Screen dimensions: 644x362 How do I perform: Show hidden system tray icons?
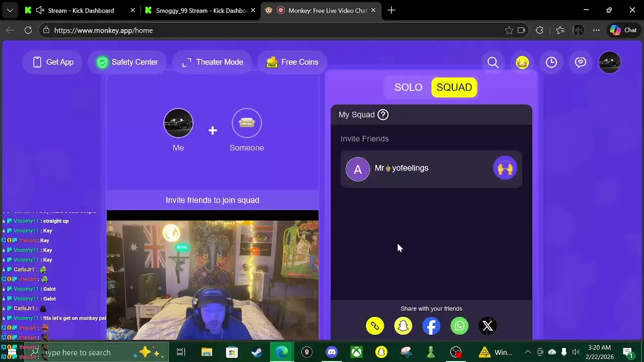coord(528,352)
